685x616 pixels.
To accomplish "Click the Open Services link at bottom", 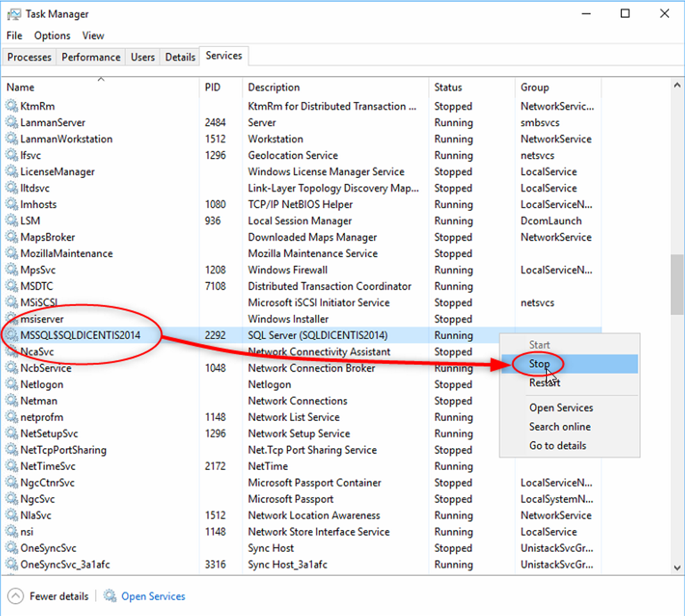I will pos(153,596).
